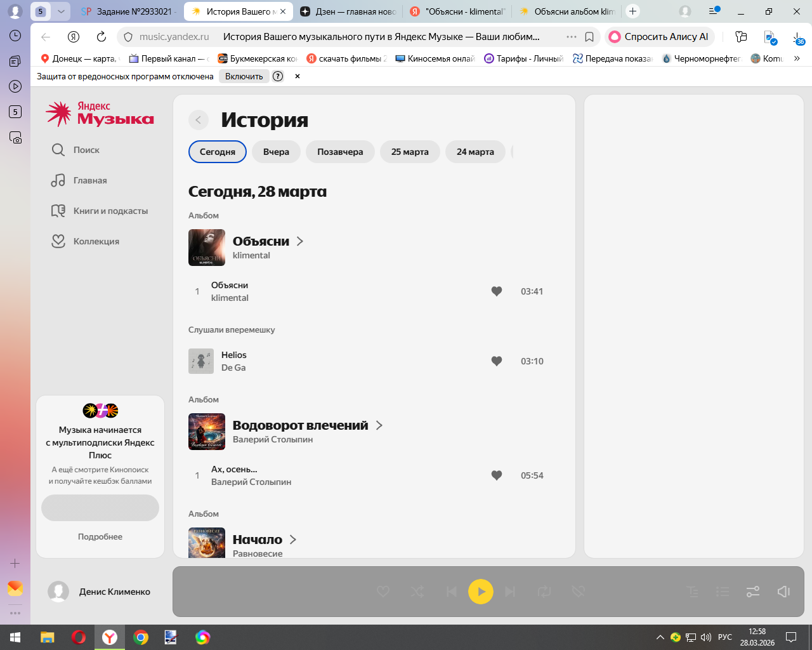Open the three-dots page actions menu

tap(572, 37)
